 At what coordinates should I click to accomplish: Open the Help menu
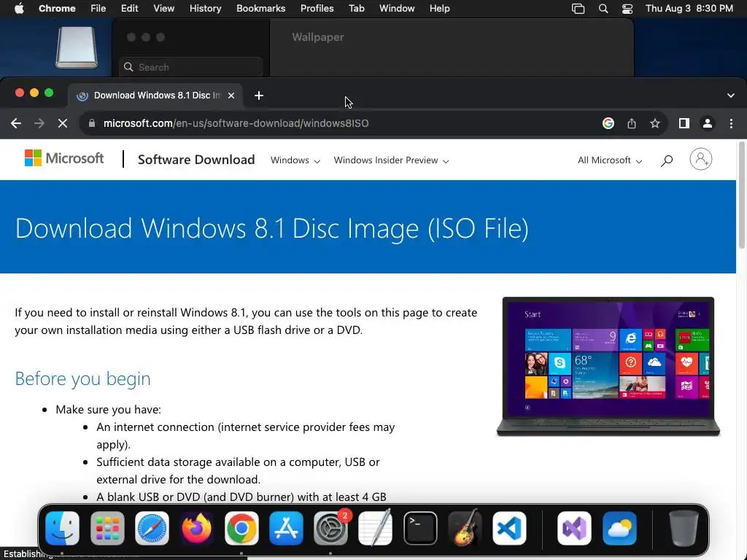tap(439, 9)
